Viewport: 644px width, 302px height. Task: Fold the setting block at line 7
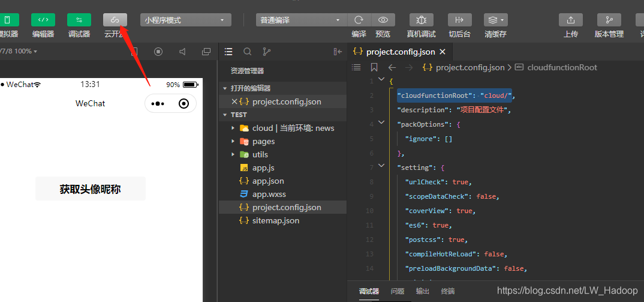(x=381, y=165)
